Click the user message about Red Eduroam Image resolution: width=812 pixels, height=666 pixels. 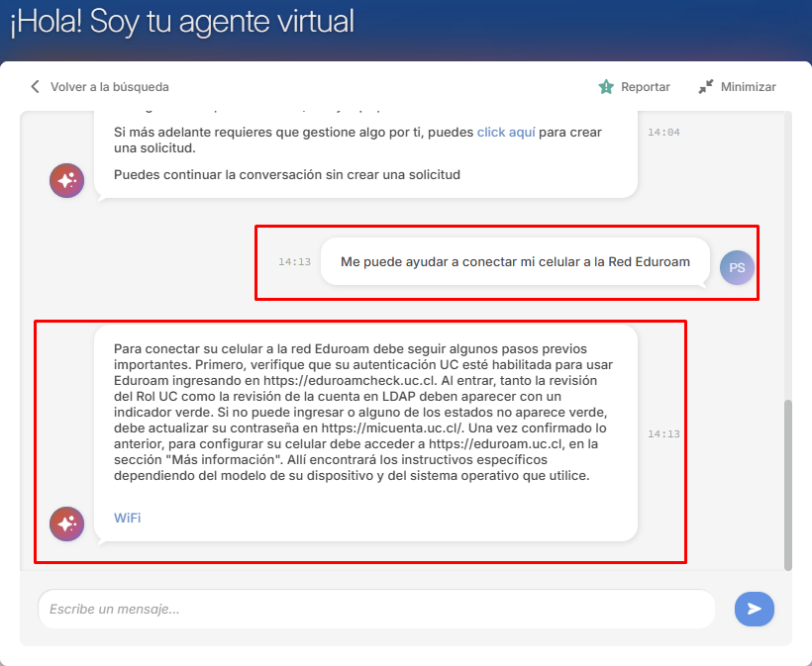[514, 262]
